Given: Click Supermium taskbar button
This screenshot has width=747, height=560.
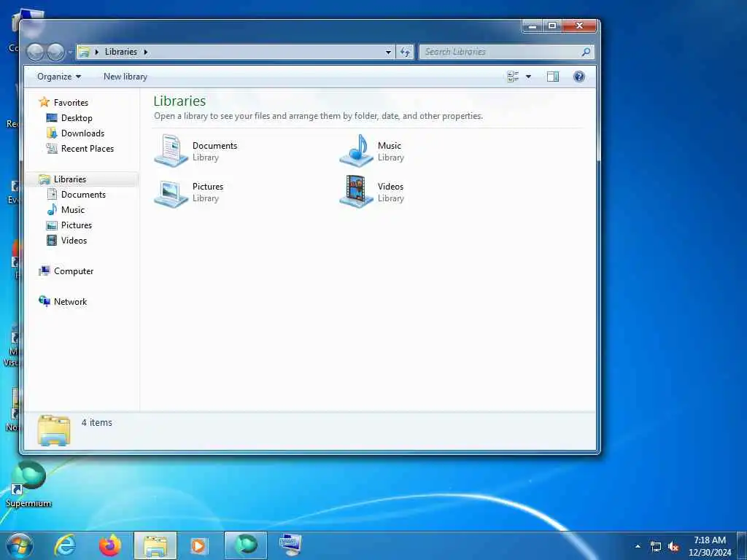Looking at the screenshot, I should click(x=246, y=545).
